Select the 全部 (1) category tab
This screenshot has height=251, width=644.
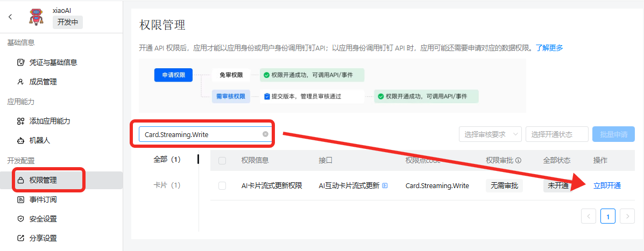point(167,160)
